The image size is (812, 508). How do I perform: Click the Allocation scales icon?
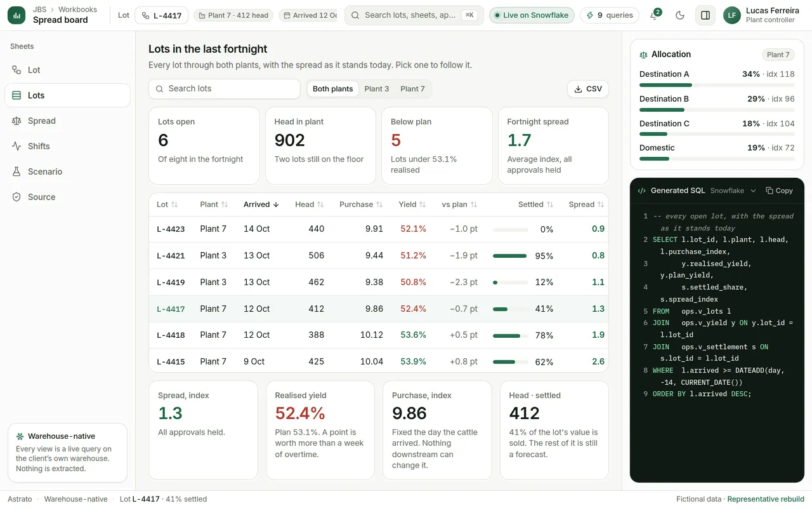point(644,55)
